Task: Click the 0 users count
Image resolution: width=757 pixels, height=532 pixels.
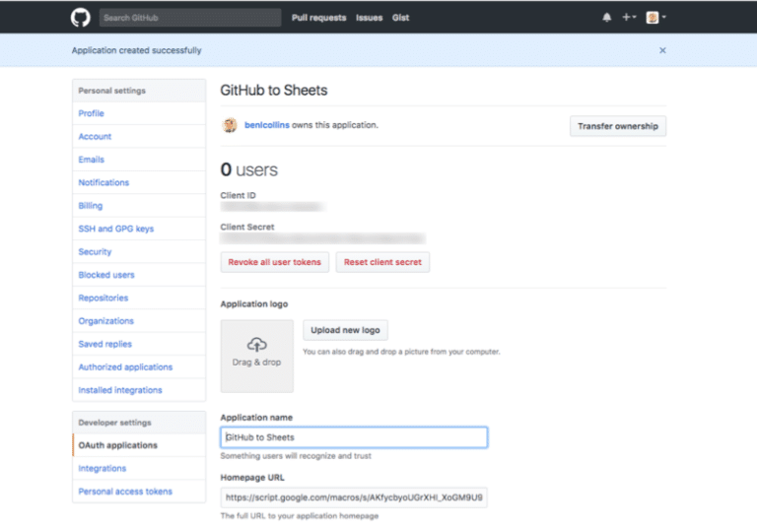Action: click(249, 169)
